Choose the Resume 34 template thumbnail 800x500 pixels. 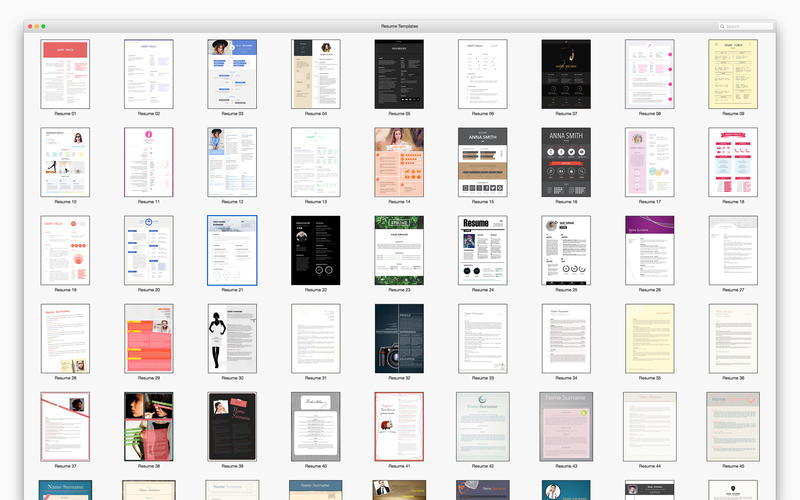pos(566,339)
